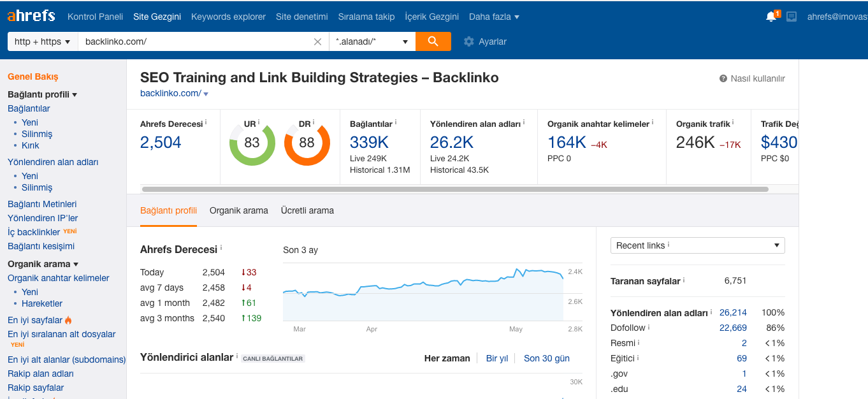Switch to the Ücretli arama tab
868x399 pixels.
[x=307, y=210]
